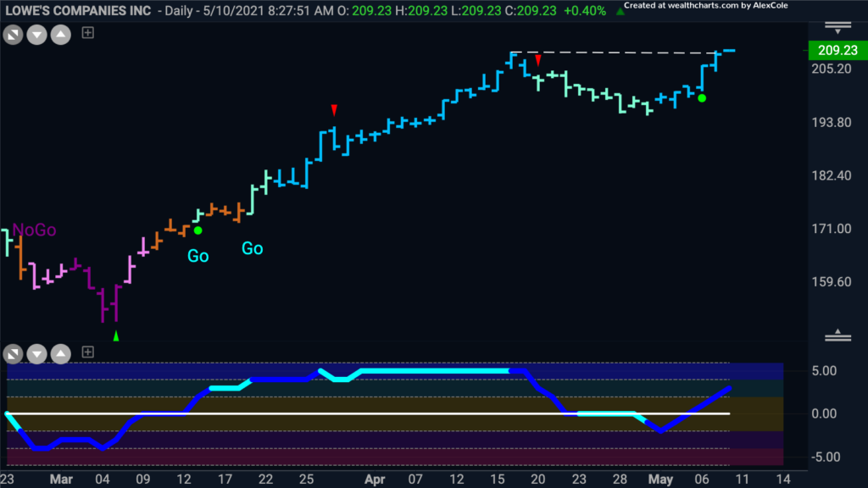This screenshot has height=488, width=868.
Task: Click the 0.00 oscillator axis label
Action: tap(824, 413)
